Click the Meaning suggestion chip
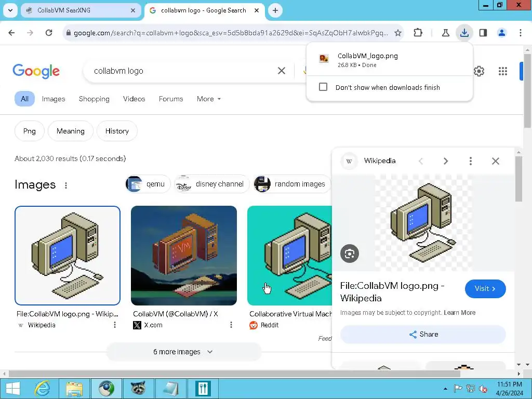The width and height of the screenshot is (532, 399). (x=71, y=131)
